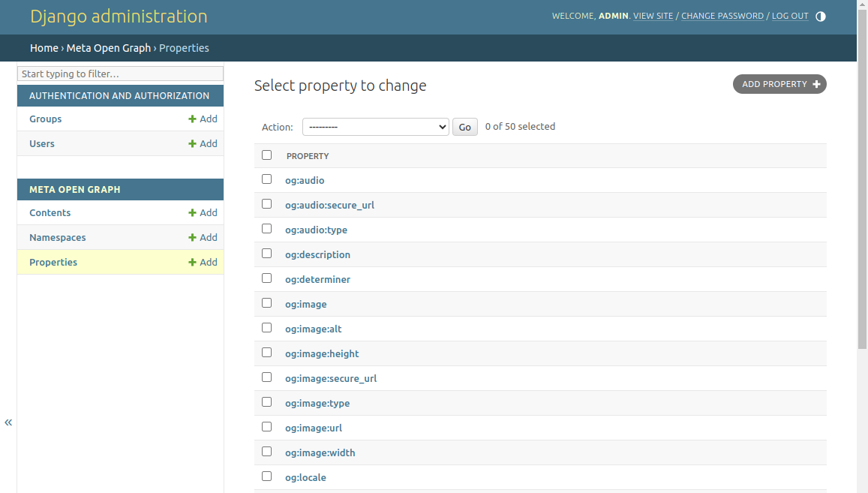Sort by the Property column header

(308, 156)
